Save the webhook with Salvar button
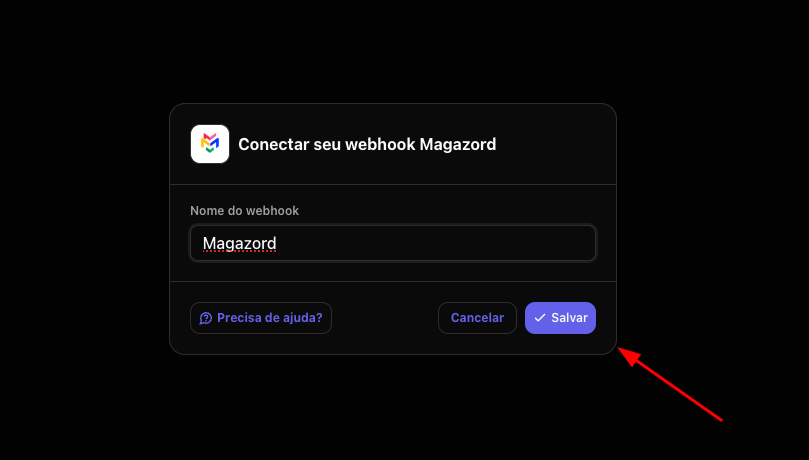The image size is (809, 460). point(560,318)
